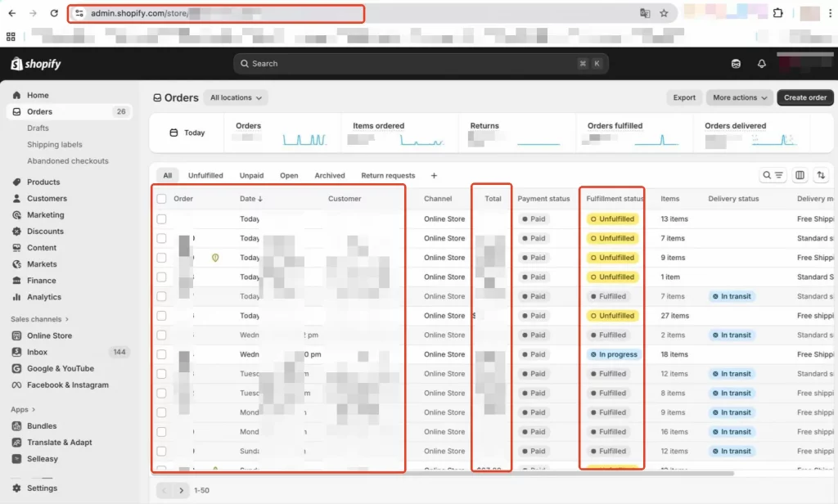Check the first order row checkbox
Screen dimensions: 838x504
[161, 219]
